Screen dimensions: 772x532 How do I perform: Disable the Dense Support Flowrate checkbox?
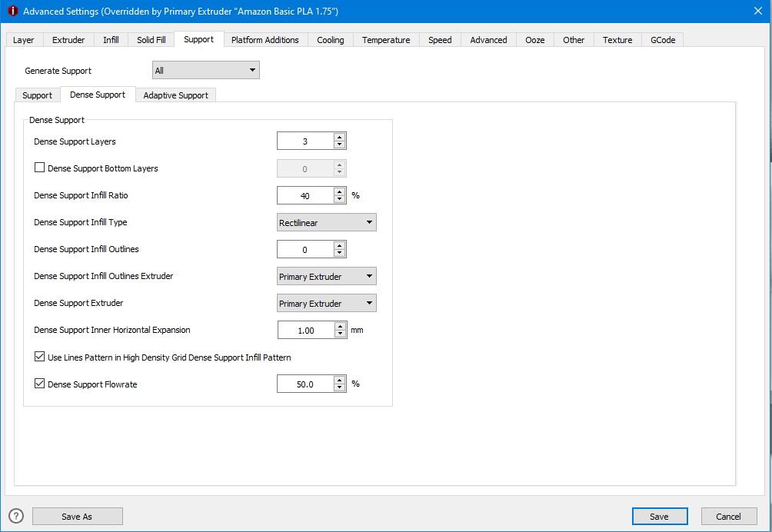(40, 384)
